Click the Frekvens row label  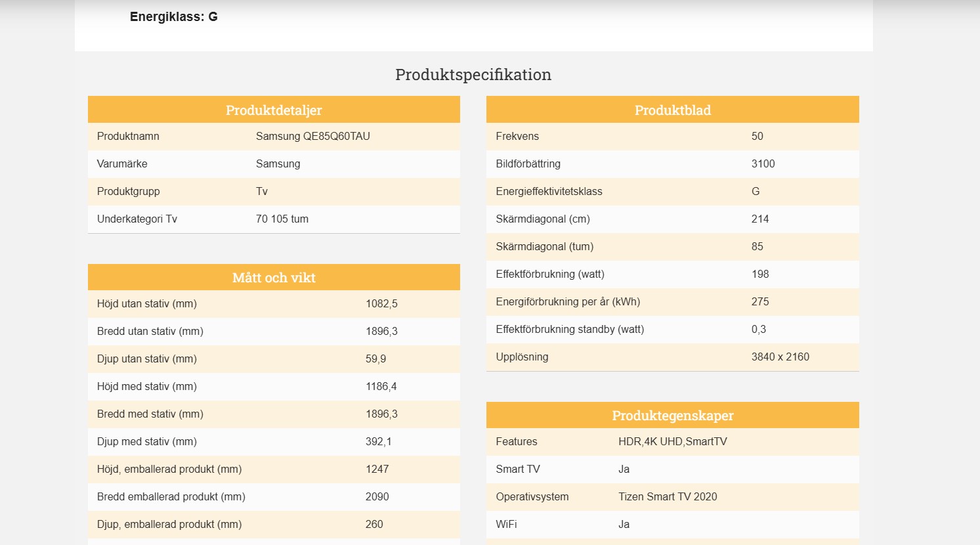click(517, 137)
